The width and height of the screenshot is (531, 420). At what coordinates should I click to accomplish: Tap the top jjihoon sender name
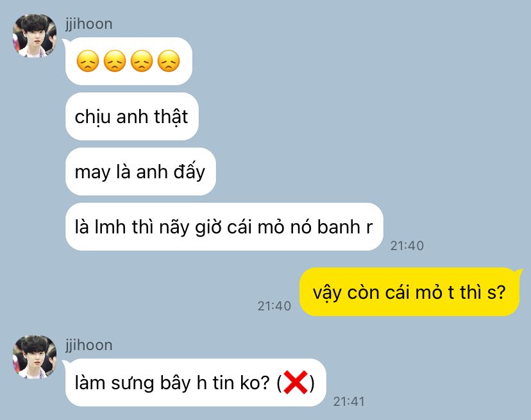click(89, 24)
